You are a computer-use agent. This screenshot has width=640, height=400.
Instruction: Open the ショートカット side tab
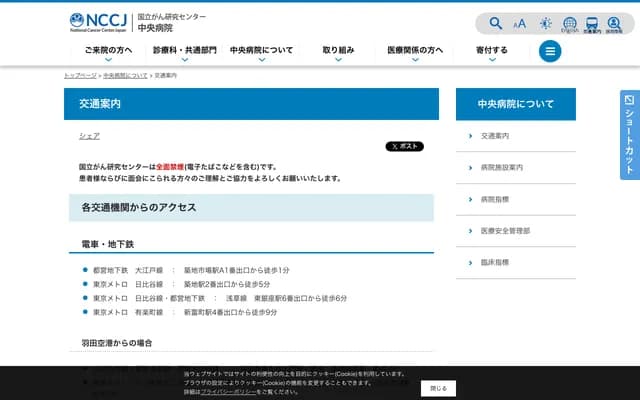tap(629, 135)
